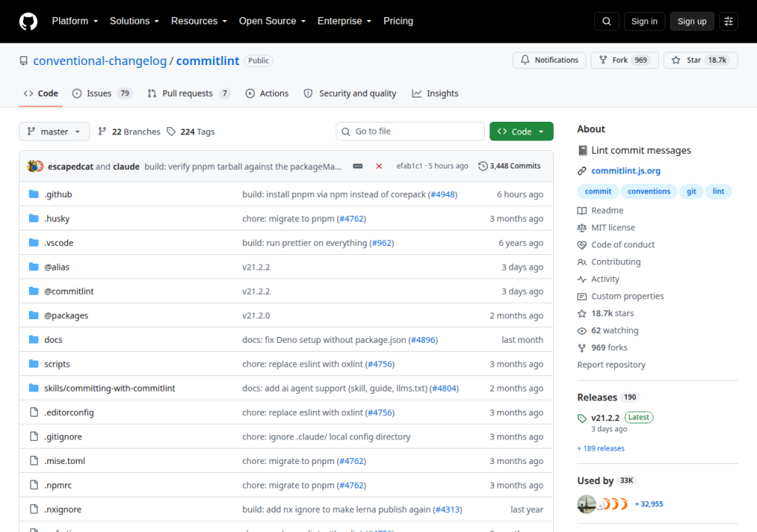The image size is (757, 532).
Task: Open the @packages folder
Action: coord(66,316)
